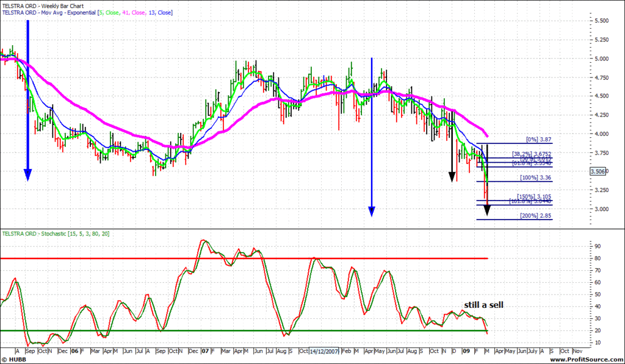625x364 pixels.
Task: Click the current price box showing 3.506
Action: [x=598, y=172]
